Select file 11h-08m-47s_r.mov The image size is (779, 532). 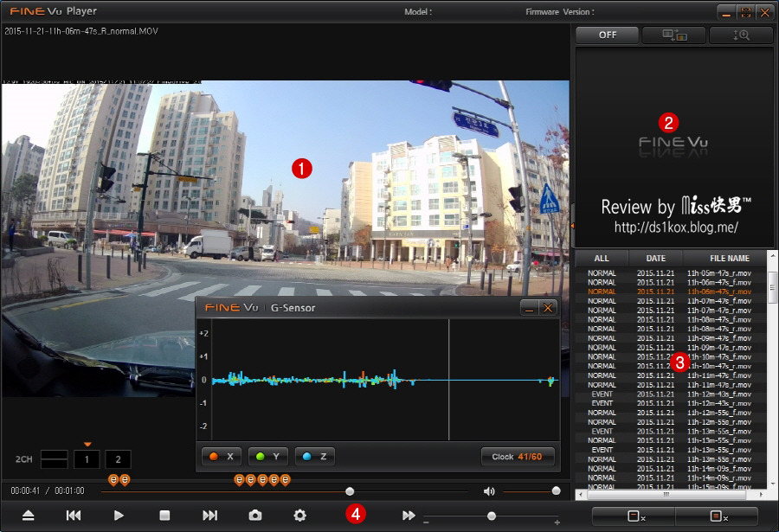[x=671, y=329]
